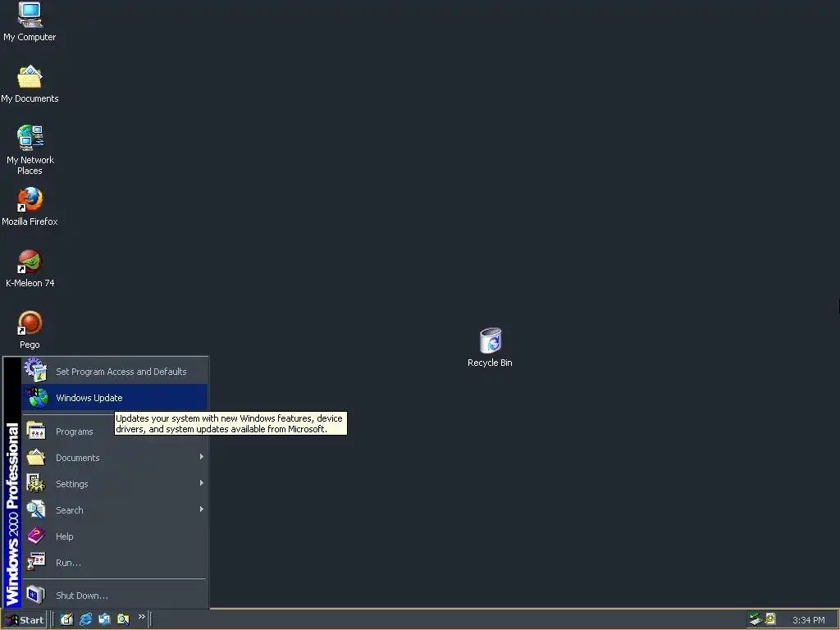The image size is (840, 630).
Task: Click the Mozilla Firefox label text
Action: click(x=30, y=221)
